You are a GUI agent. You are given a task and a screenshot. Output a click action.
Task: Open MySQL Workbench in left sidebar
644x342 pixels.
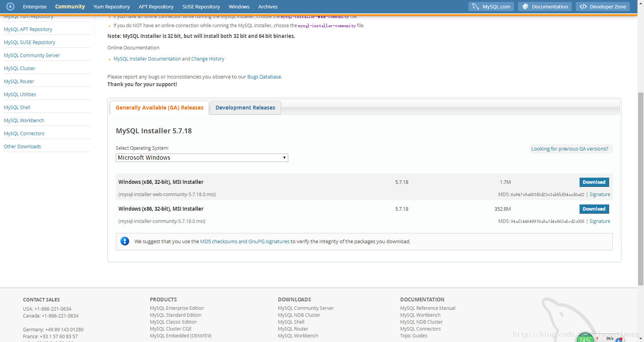click(24, 120)
